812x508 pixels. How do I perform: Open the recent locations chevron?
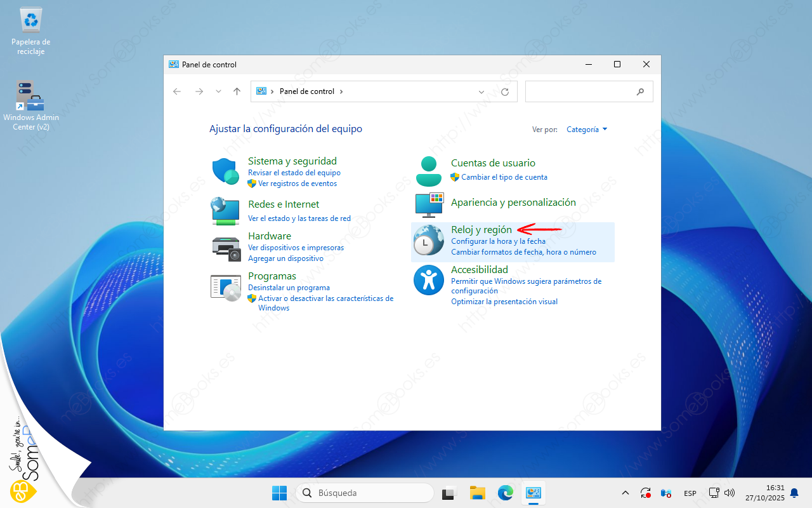coord(219,91)
